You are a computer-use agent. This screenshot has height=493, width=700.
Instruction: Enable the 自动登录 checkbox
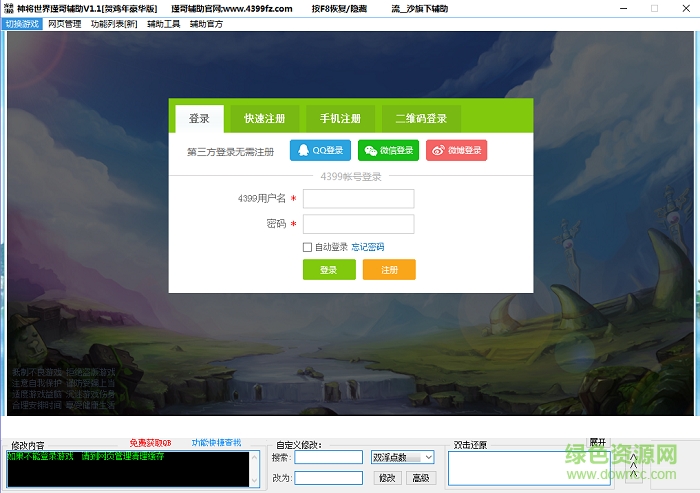(307, 247)
